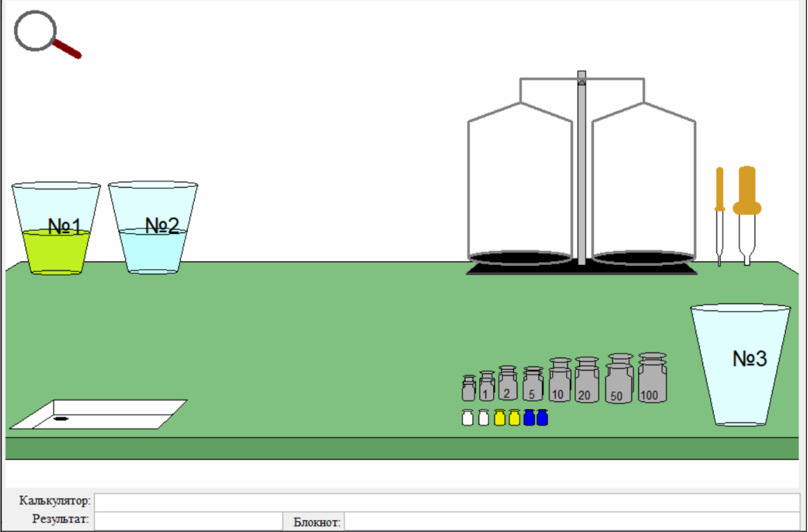
Task: Pick the left blue small weight
Action: 528,417
